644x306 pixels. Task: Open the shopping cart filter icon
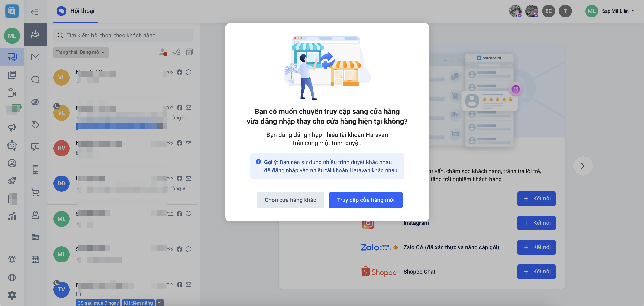click(x=35, y=192)
